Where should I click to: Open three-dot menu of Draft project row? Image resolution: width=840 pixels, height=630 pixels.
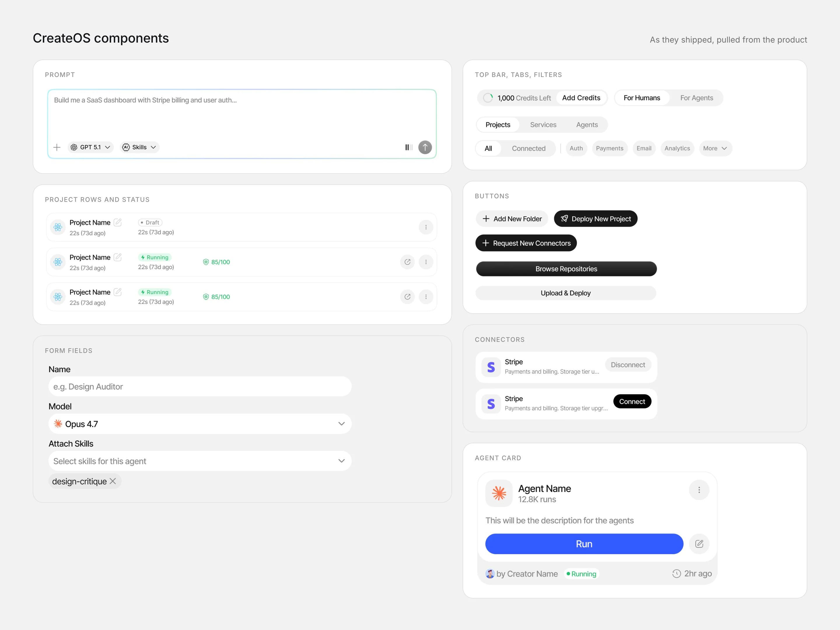point(426,227)
